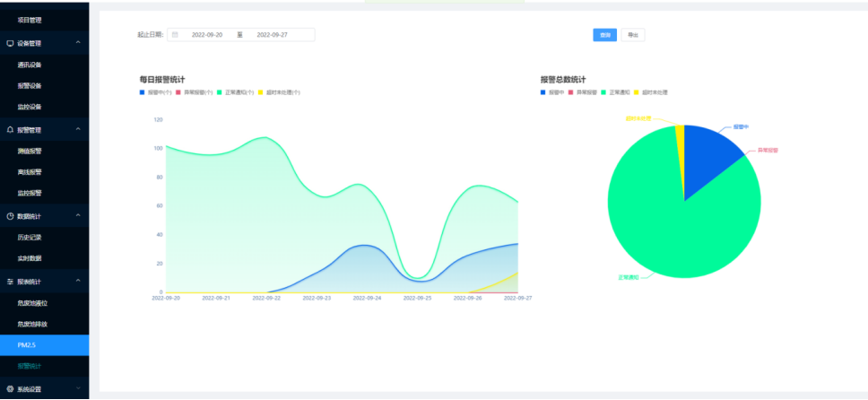Click the 导出 export button
868x400 pixels.
pos(633,35)
